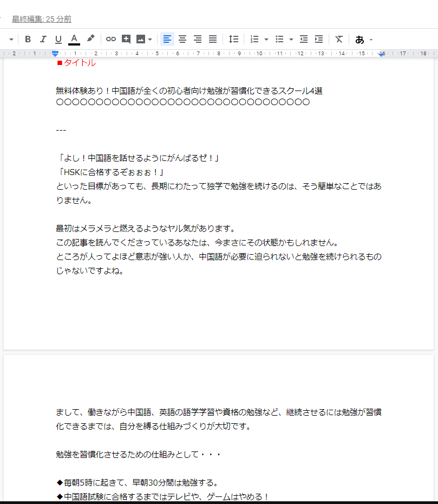Open the 最終編集: 25 分前 history link
The width and height of the screenshot is (438, 504).
coord(42,19)
